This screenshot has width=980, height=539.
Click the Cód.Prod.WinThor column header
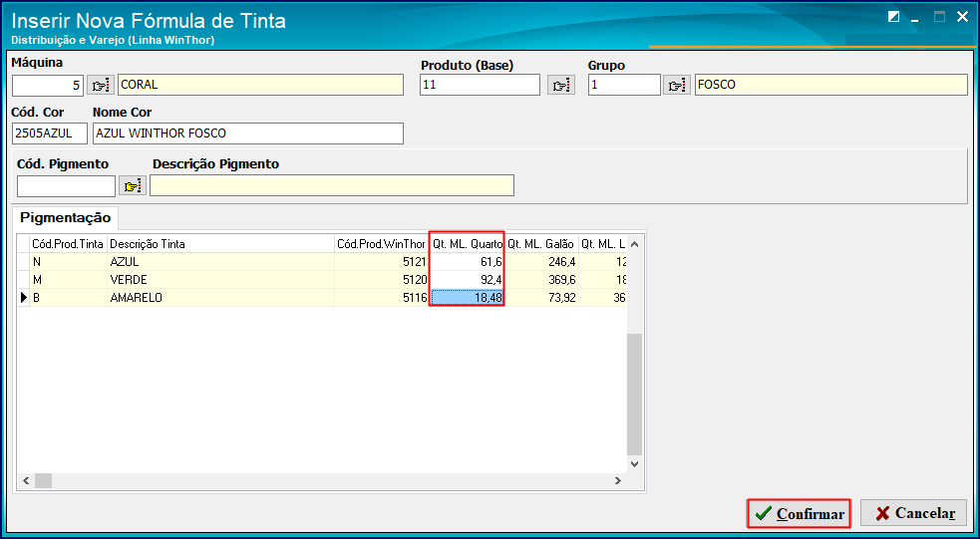[x=381, y=244]
